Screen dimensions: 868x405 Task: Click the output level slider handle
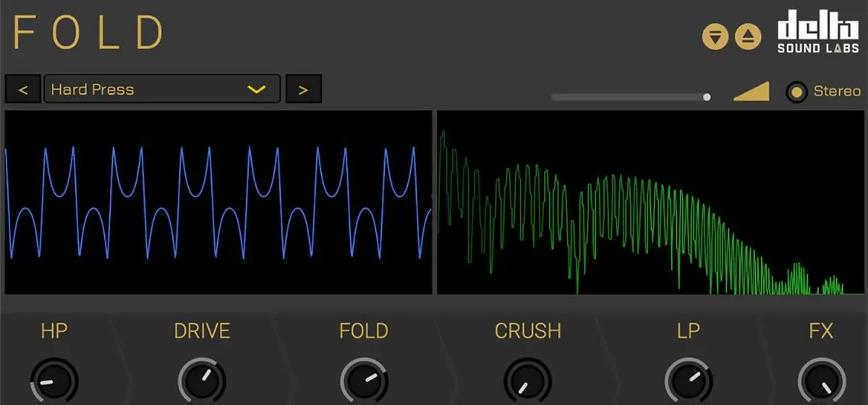click(x=707, y=97)
